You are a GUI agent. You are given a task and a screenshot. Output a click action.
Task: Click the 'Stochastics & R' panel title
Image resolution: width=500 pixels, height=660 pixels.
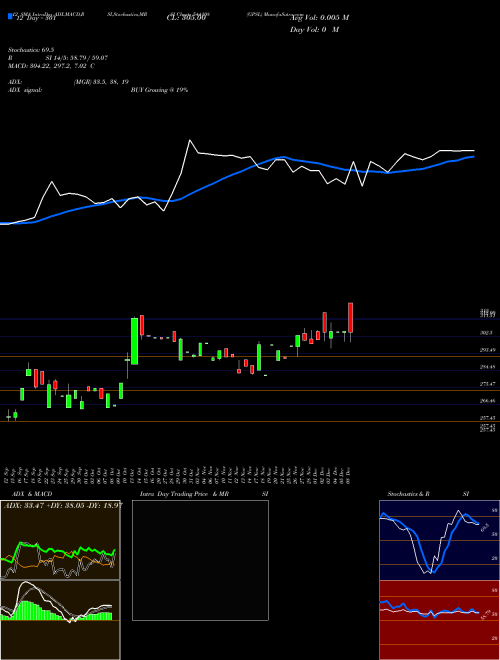(x=408, y=494)
